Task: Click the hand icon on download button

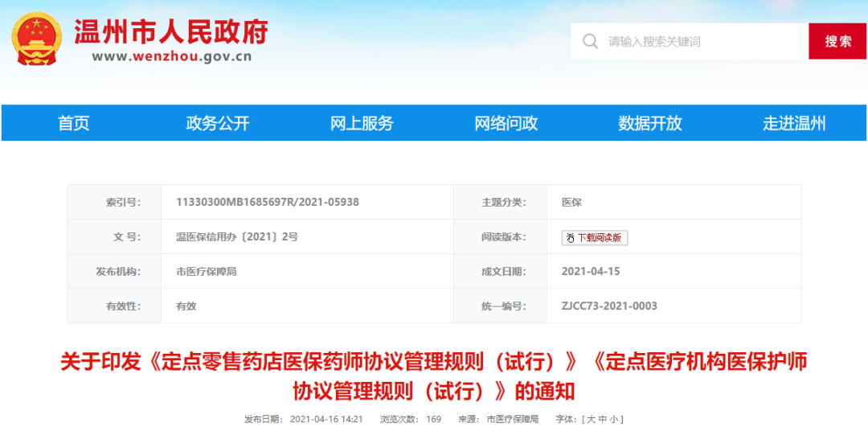Action: pyautogui.click(x=570, y=238)
